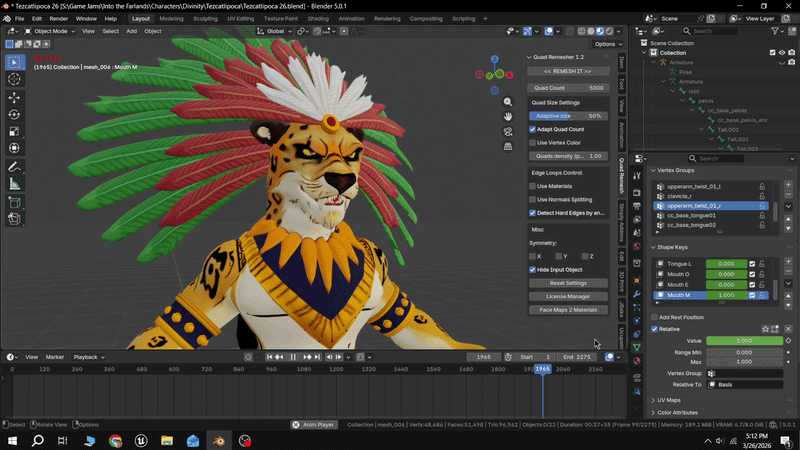
Task: Adjust the Mouth O shape key value
Action: [x=726, y=274]
